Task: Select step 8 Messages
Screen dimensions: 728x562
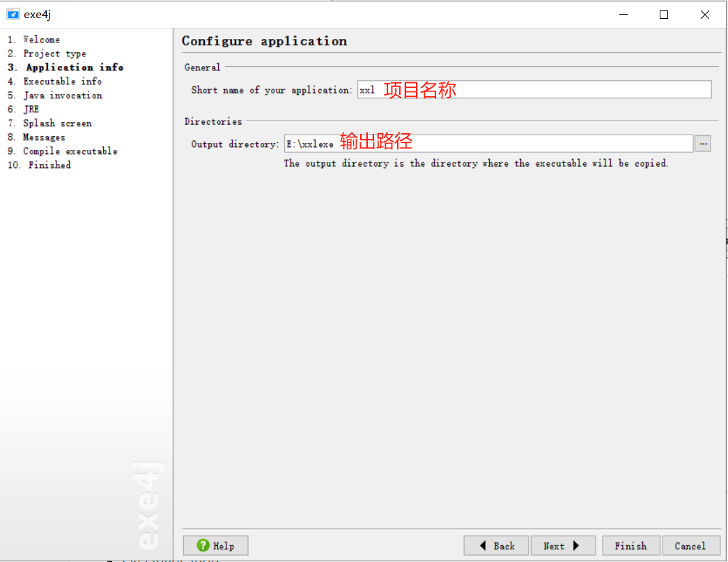Action: pos(36,137)
